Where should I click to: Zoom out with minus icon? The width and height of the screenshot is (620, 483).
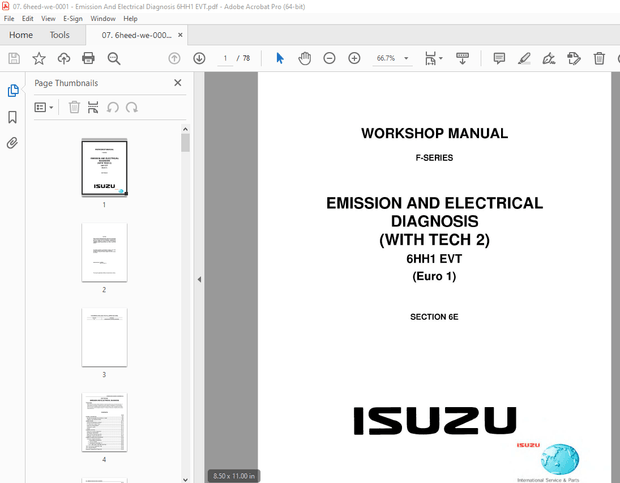point(329,58)
